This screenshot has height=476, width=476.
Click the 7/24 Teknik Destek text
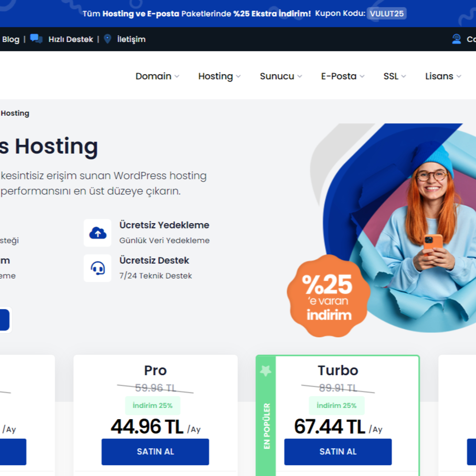[155, 276]
